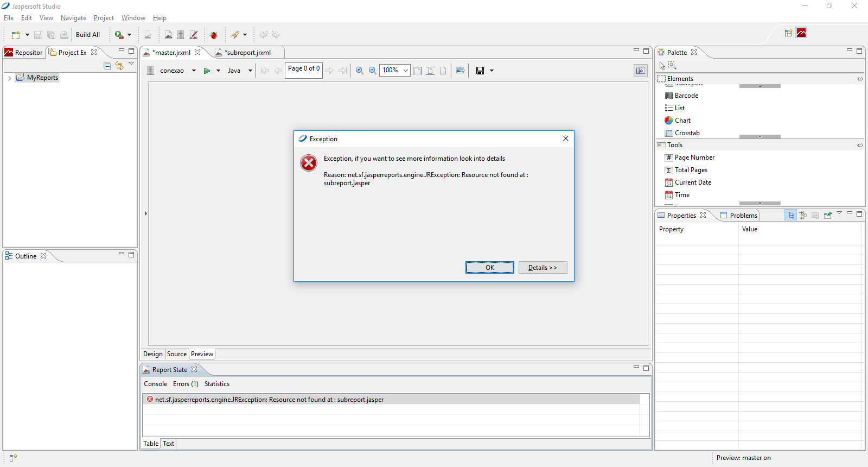Click the Save All icon in toolbar
The image size is (868, 467).
tap(51, 35)
